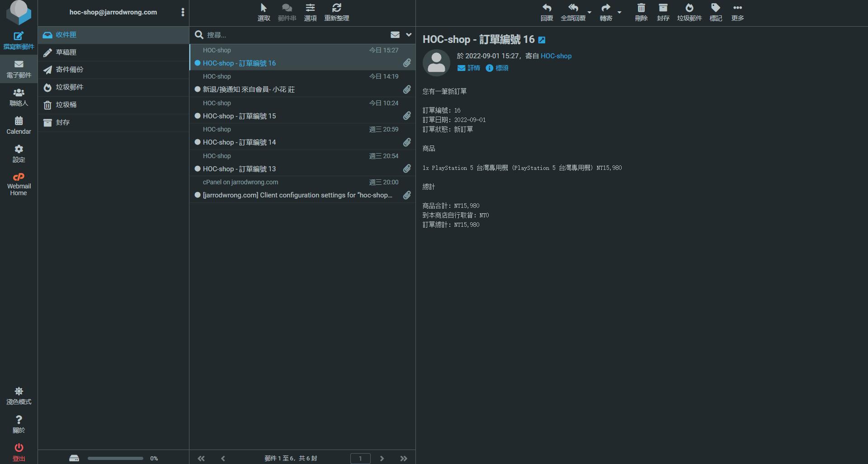Click the search magnifier icon
The height and width of the screenshot is (464, 868).
198,35
